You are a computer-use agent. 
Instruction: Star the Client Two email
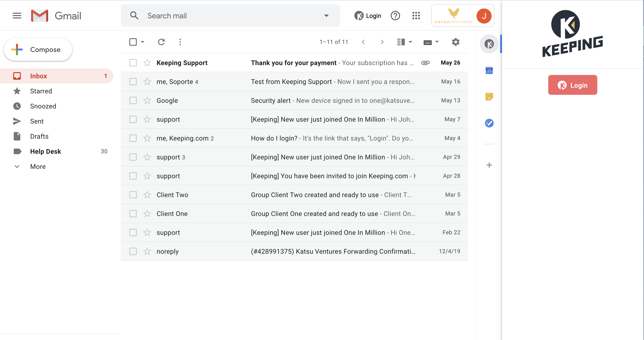pos(147,195)
